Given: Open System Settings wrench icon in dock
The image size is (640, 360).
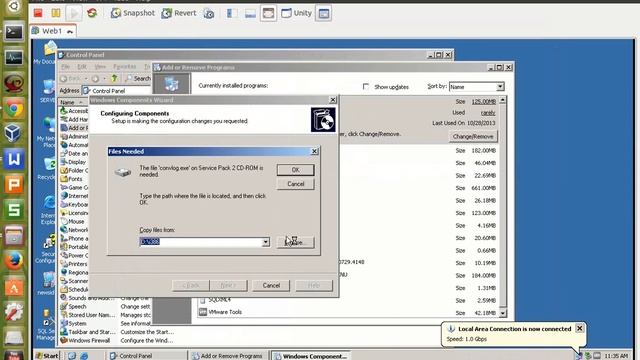Looking at the screenshot, I should [x=14, y=312].
